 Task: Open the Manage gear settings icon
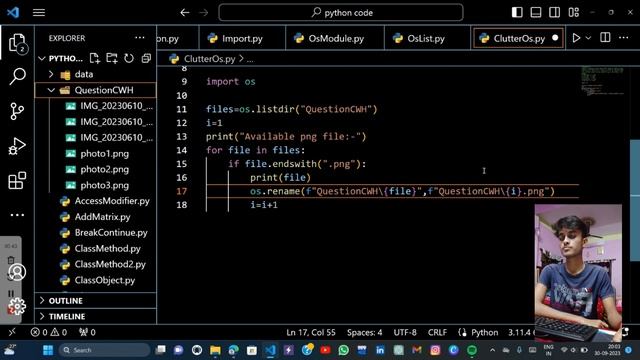pos(17,306)
